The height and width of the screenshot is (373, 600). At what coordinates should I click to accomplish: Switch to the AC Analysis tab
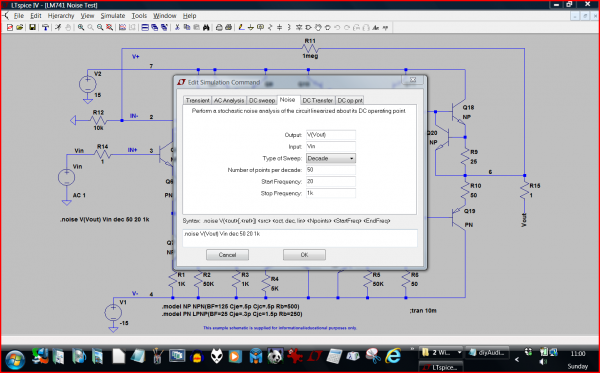(228, 101)
